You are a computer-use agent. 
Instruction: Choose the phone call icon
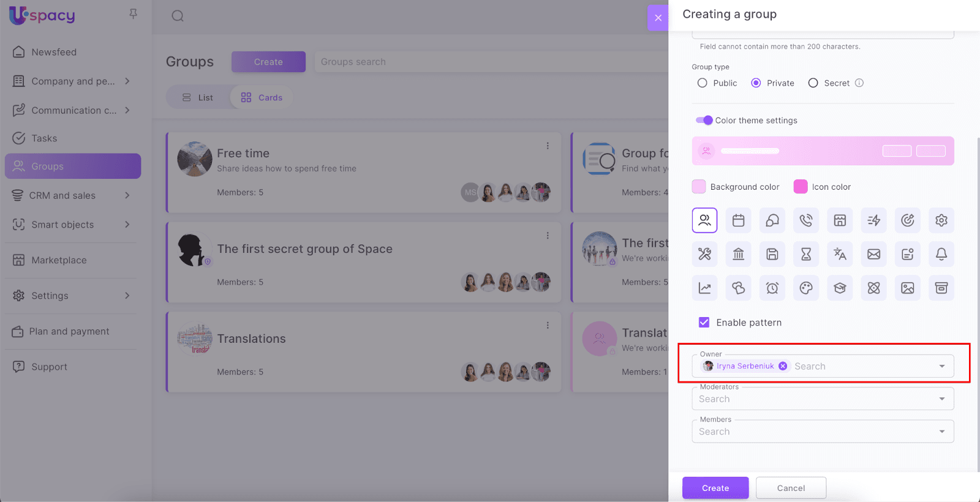(806, 220)
